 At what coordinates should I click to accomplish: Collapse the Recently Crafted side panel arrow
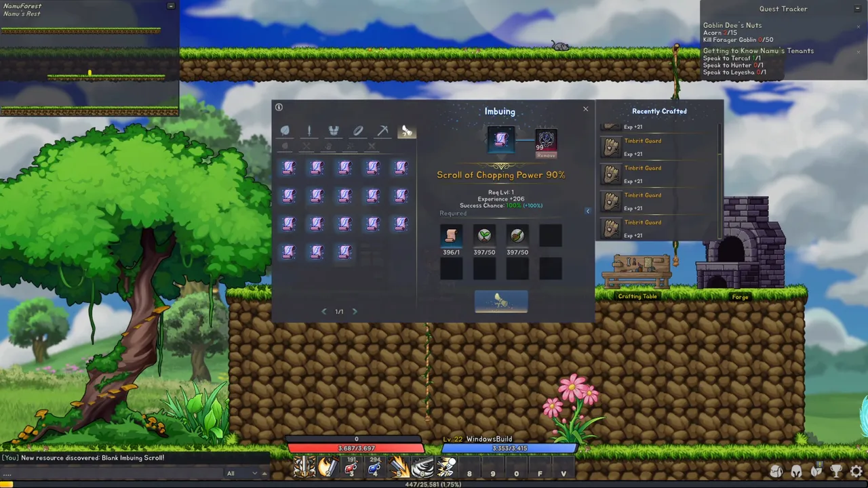[x=588, y=211]
